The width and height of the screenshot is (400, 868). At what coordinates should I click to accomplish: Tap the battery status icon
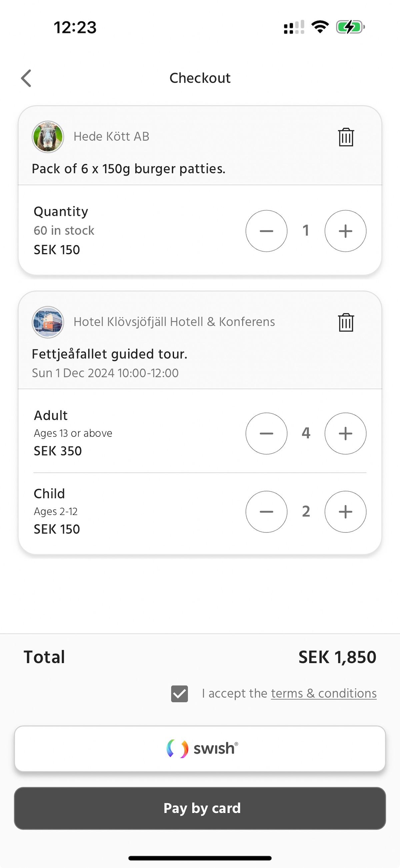[x=350, y=27]
